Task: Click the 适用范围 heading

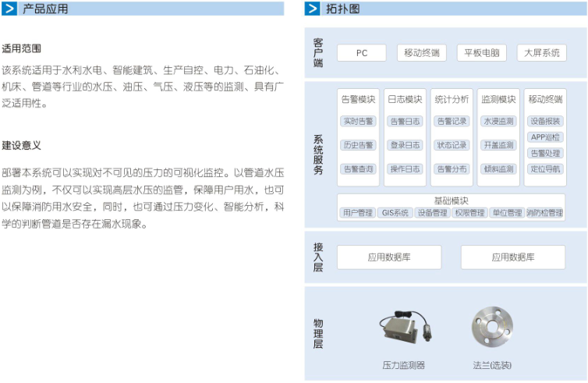Action: click(21, 48)
